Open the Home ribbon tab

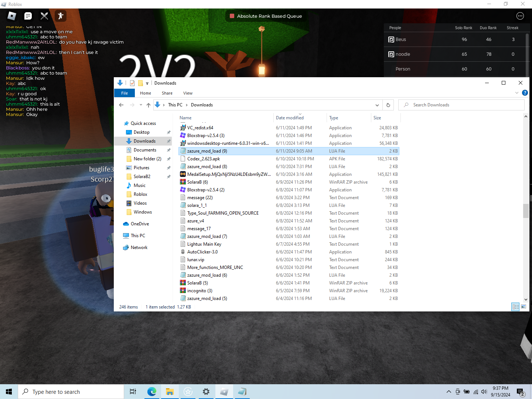coord(146,93)
